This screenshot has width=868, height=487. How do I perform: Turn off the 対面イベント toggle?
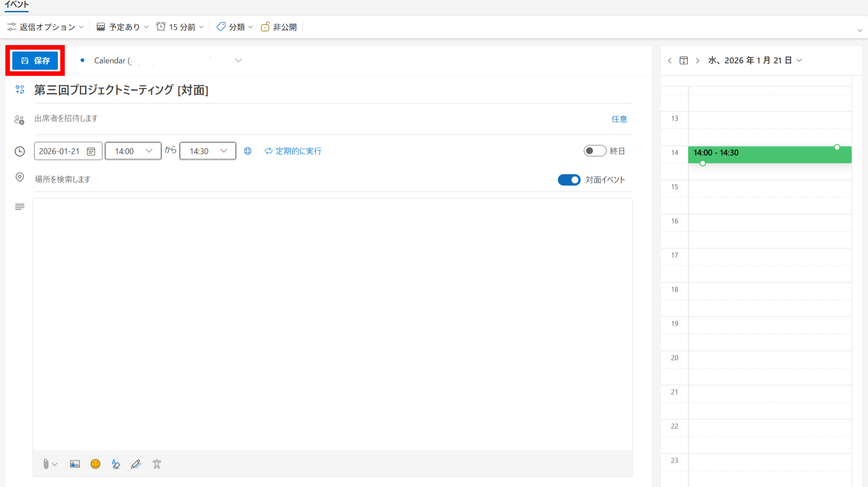[x=569, y=180]
